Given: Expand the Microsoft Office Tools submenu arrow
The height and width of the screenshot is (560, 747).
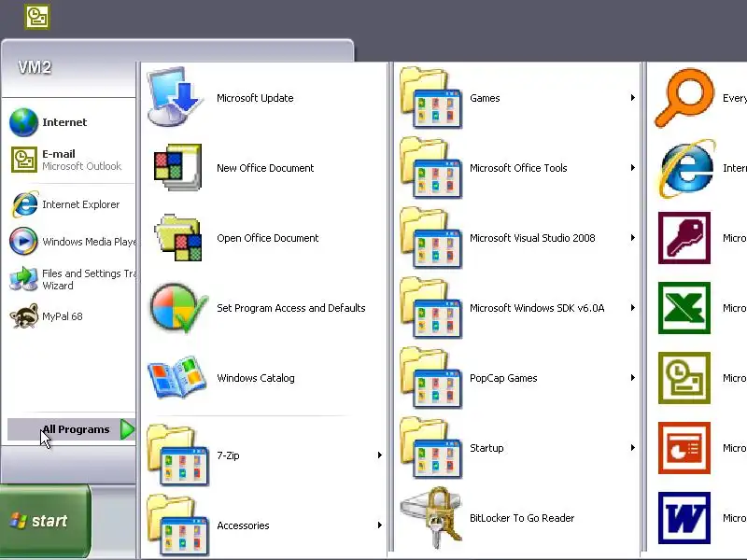Looking at the screenshot, I should tap(633, 168).
